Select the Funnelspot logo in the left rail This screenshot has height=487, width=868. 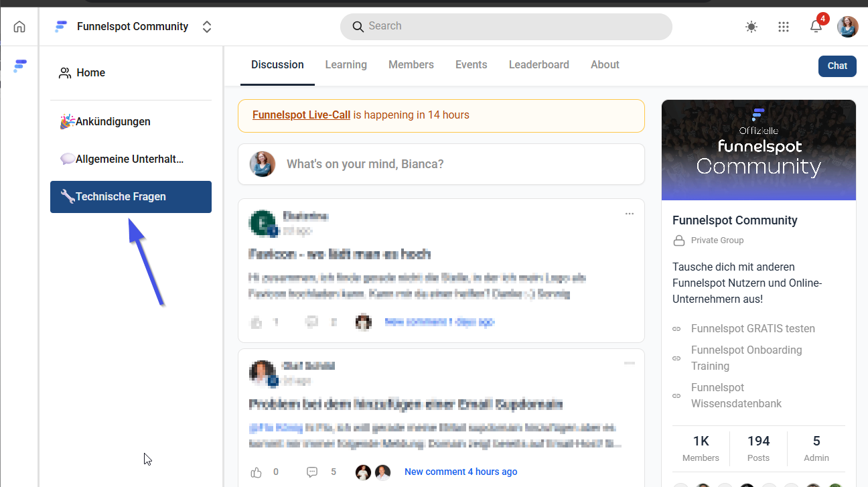[20, 65]
